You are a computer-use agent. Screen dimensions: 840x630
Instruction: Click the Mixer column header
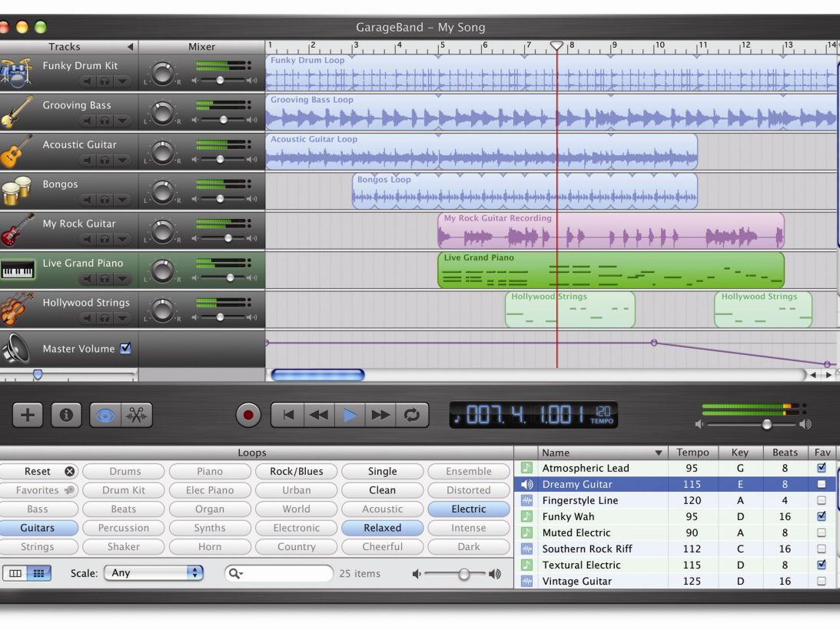201,47
